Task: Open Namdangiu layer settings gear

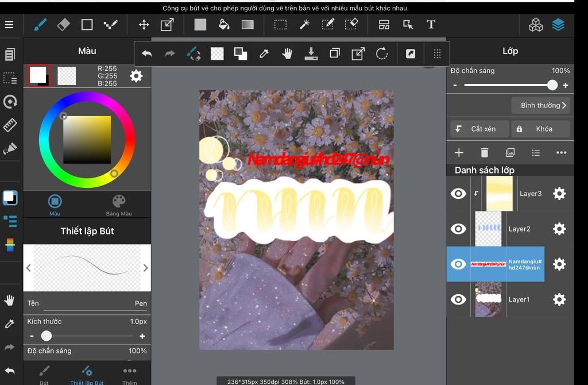Action: pyautogui.click(x=559, y=264)
